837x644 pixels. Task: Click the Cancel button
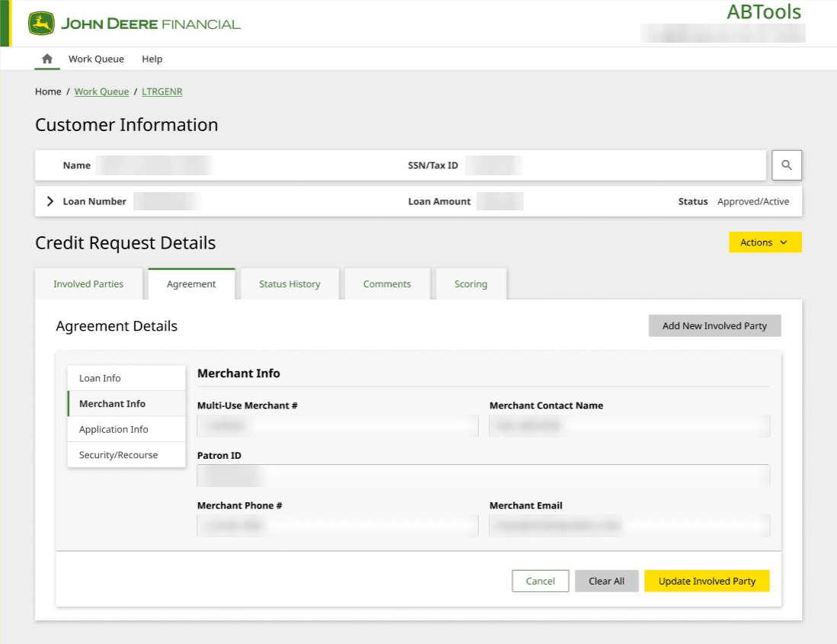click(540, 581)
